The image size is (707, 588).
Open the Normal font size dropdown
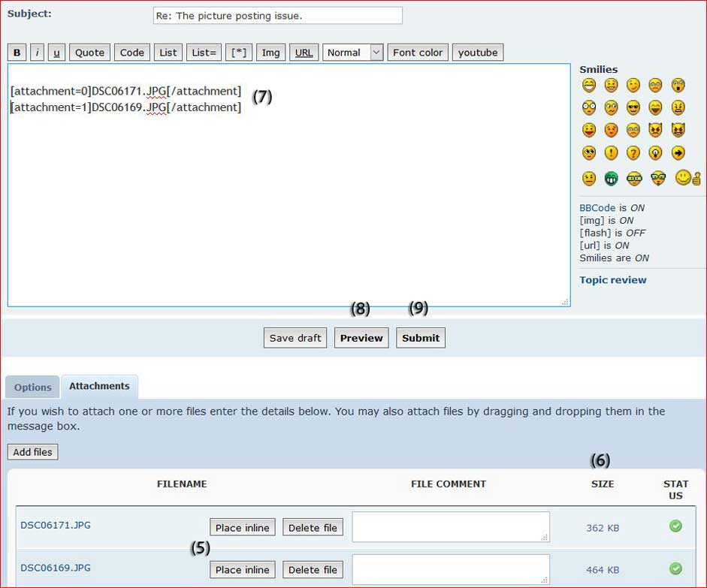pos(353,53)
